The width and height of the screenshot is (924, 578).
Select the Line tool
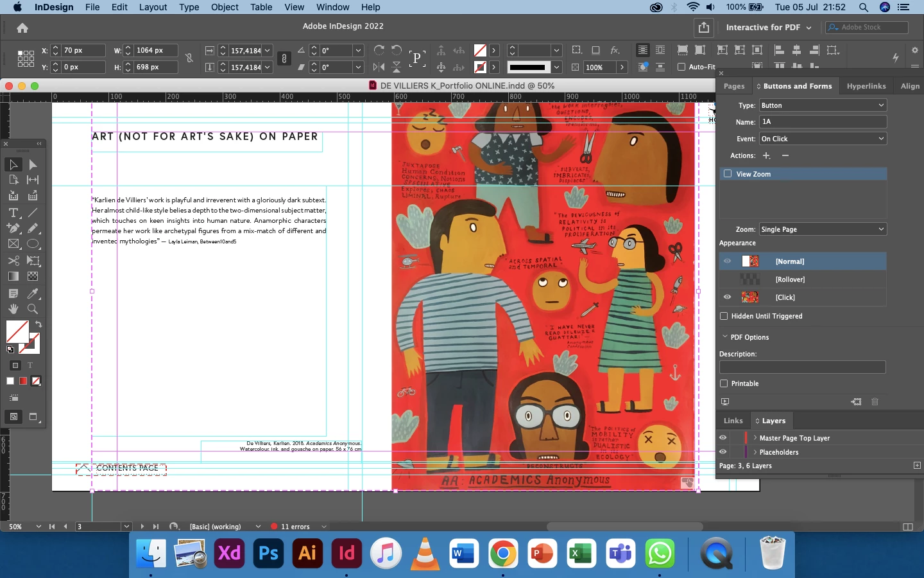[x=33, y=213]
